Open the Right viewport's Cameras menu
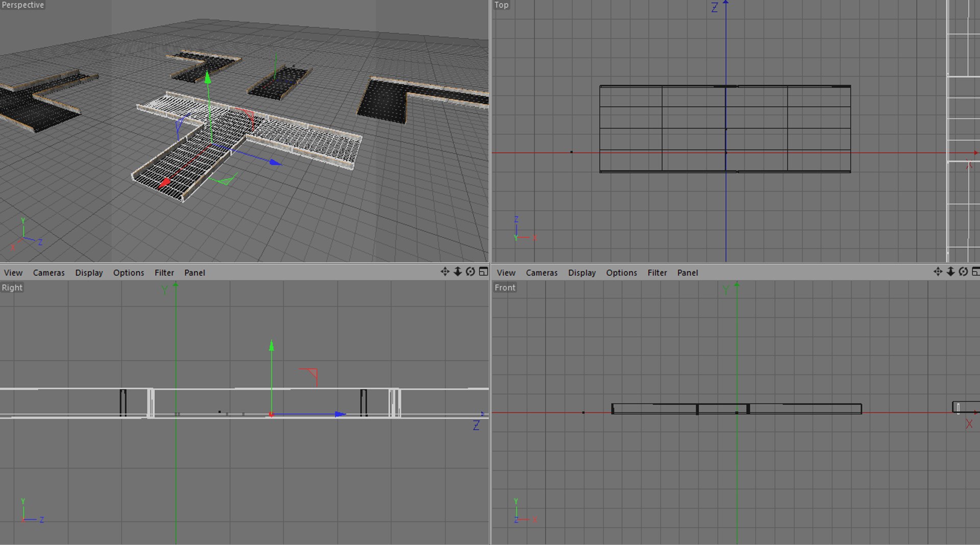980x545 pixels. click(49, 272)
